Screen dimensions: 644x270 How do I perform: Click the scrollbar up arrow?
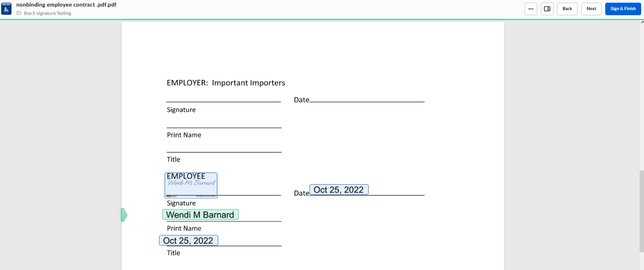coord(642,23)
